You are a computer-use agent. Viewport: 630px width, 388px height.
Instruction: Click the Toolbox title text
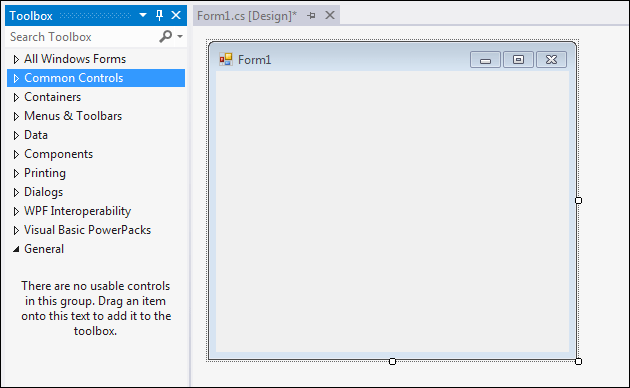pos(31,16)
